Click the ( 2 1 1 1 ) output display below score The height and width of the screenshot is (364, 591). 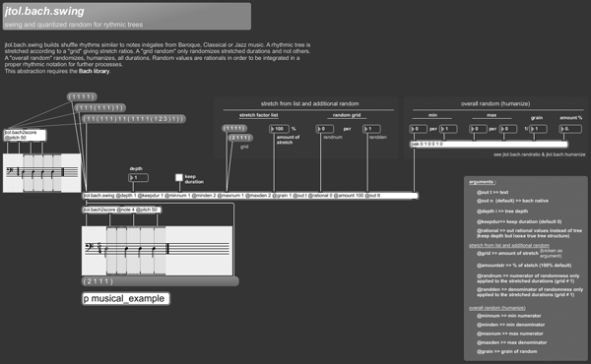coord(161,281)
